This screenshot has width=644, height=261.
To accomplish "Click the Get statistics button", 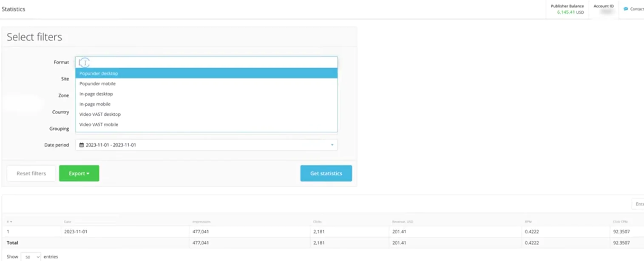I will click(x=326, y=174).
